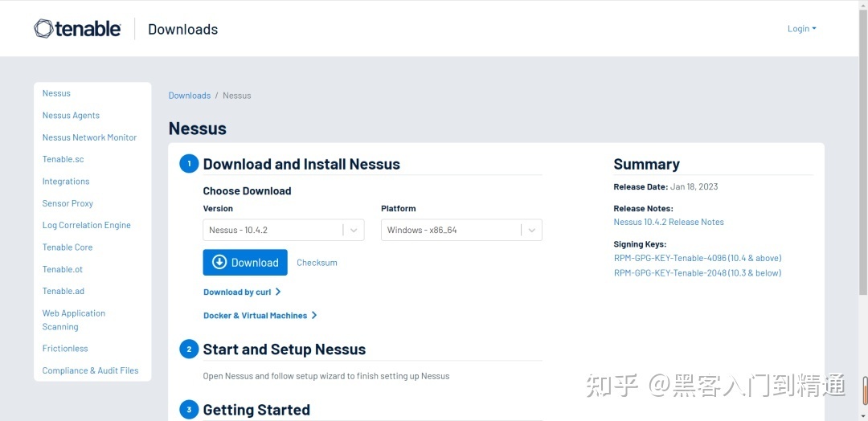Click the Downloads title in the header

(182, 29)
